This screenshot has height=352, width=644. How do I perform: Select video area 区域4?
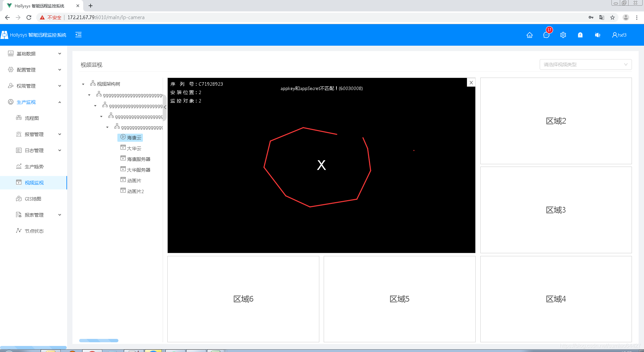(x=556, y=299)
